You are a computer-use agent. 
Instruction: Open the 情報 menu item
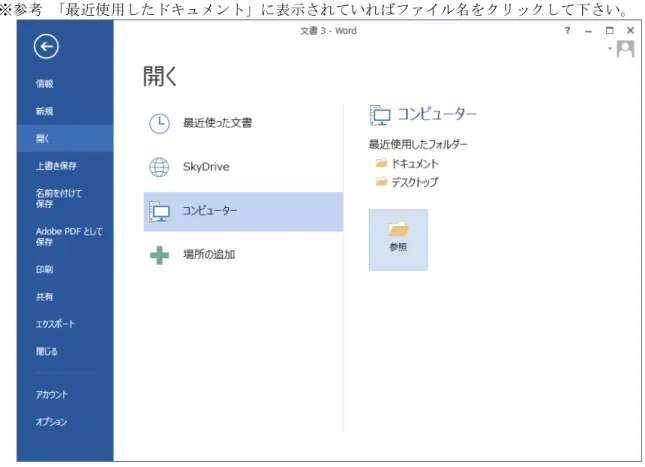[44, 84]
